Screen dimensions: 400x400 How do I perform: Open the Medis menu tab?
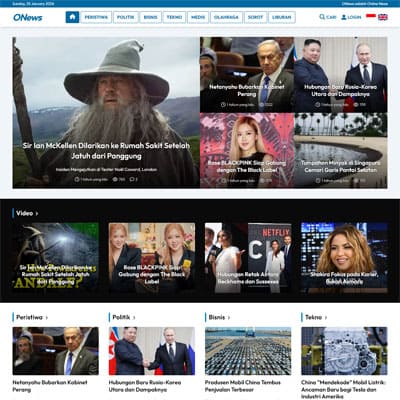point(198,17)
